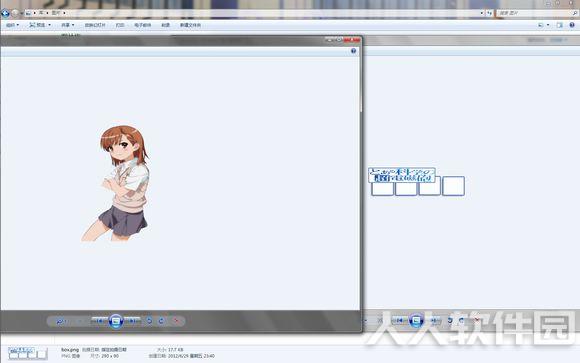Click the Explorer Forward navigation arrow
The width and height of the screenshot is (580, 363).
[15, 13]
